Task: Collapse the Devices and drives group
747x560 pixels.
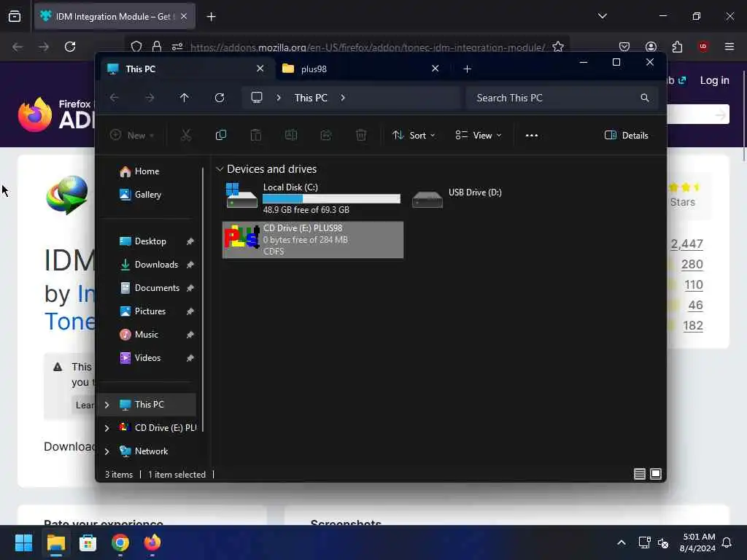Action: pos(220,169)
